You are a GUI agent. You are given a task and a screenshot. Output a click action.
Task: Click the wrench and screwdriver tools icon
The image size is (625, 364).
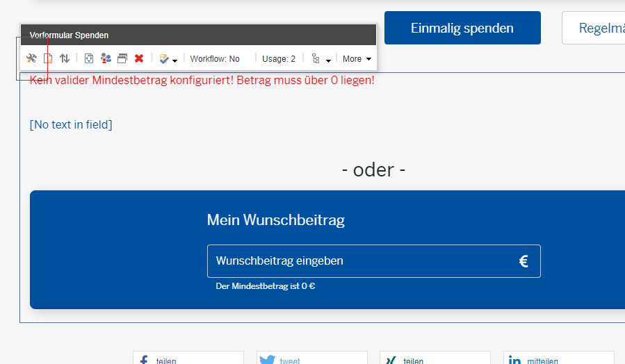31,59
